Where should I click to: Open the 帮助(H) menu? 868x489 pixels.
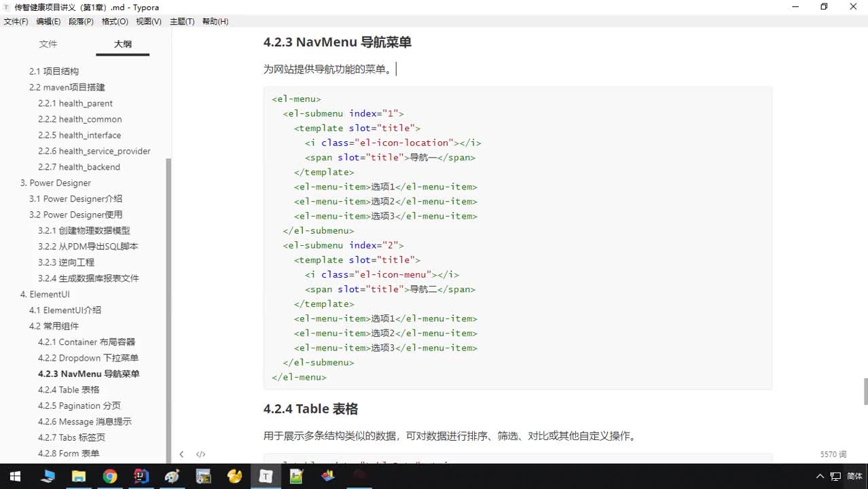tap(215, 22)
